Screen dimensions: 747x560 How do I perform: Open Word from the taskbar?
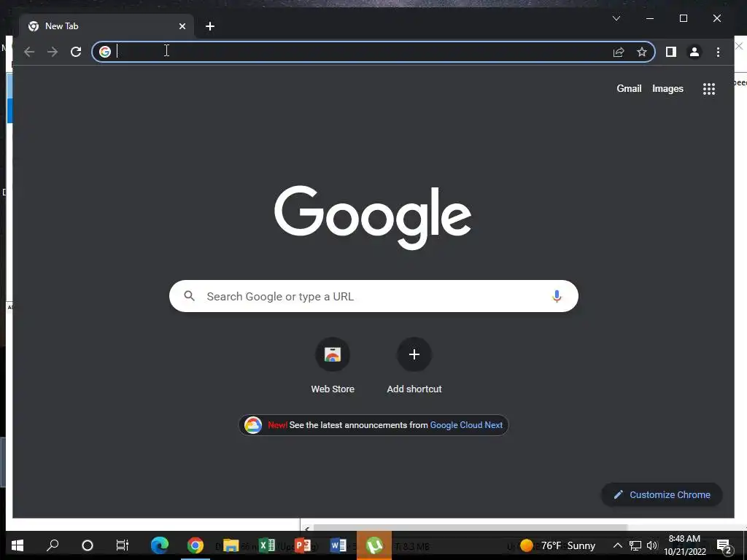click(338, 545)
